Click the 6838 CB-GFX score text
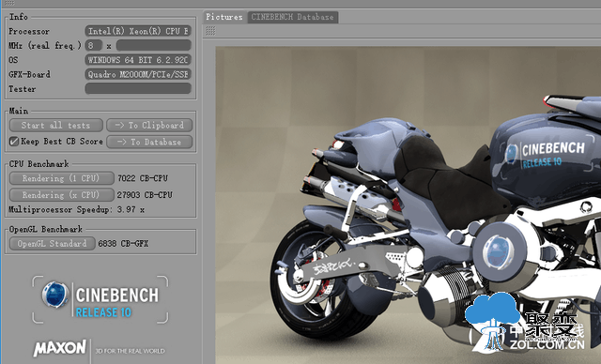601x364 pixels. [x=123, y=243]
